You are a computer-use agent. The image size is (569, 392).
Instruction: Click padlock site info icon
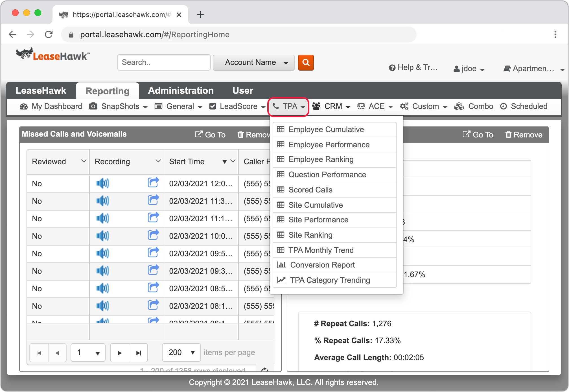point(71,34)
